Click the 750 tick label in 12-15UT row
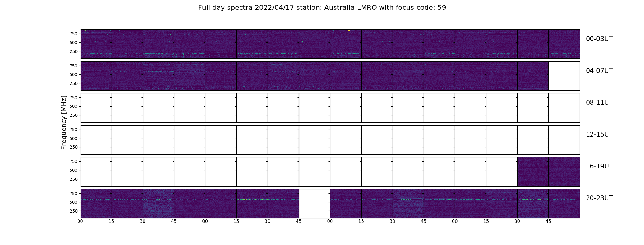Image resolution: width=644 pixels, height=245 pixels. point(74,130)
